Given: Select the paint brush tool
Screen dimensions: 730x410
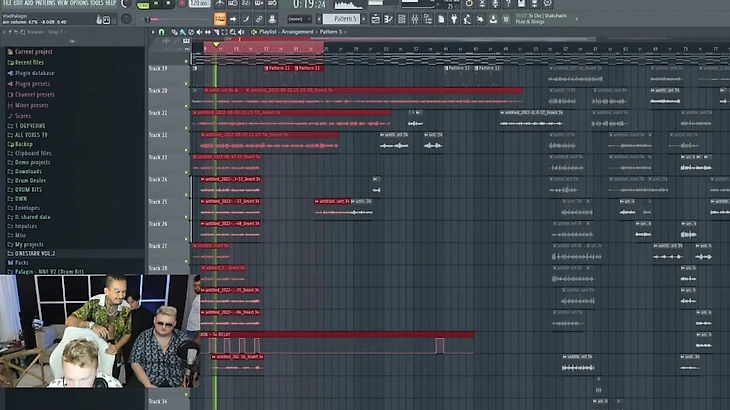Looking at the screenshot, I should pos(181,32).
